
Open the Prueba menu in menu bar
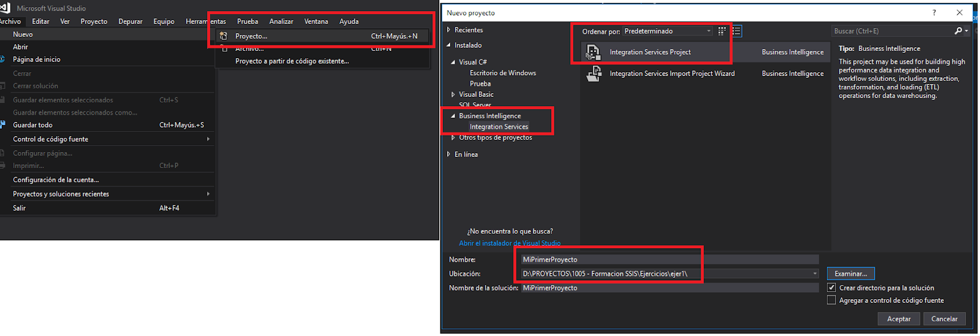pos(247,21)
